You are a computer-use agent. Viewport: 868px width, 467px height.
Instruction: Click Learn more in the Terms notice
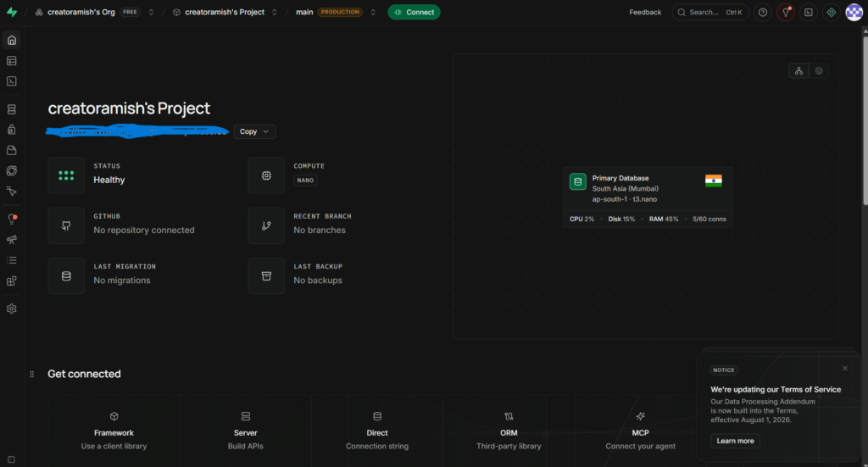(735, 441)
